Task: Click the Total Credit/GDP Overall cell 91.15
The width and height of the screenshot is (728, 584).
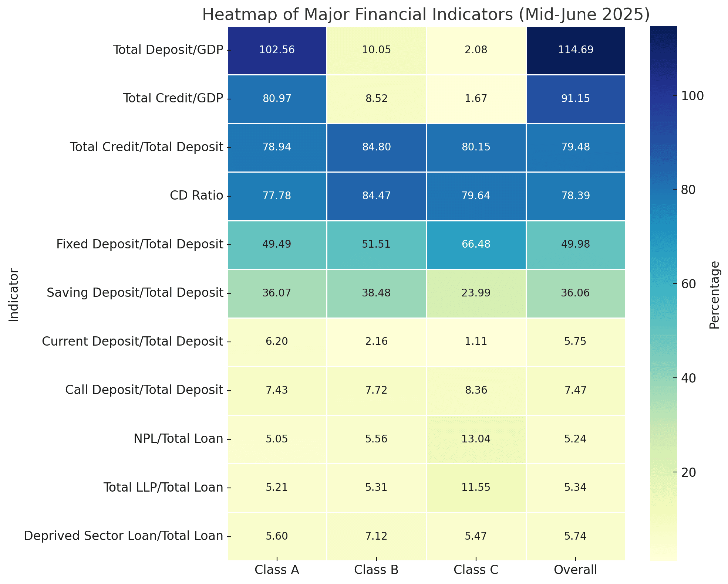Action: pyautogui.click(x=576, y=99)
